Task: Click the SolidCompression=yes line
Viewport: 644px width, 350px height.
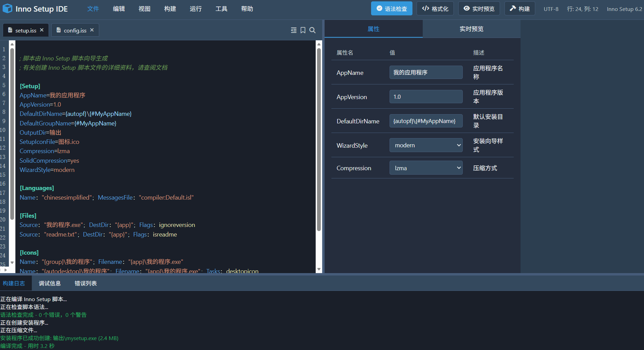Action: pos(49,161)
